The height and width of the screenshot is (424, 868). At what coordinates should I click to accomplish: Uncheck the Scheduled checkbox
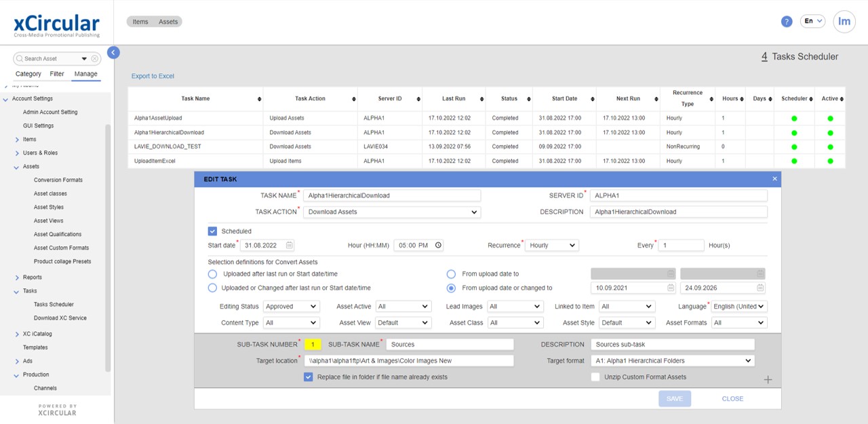pos(212,230)
